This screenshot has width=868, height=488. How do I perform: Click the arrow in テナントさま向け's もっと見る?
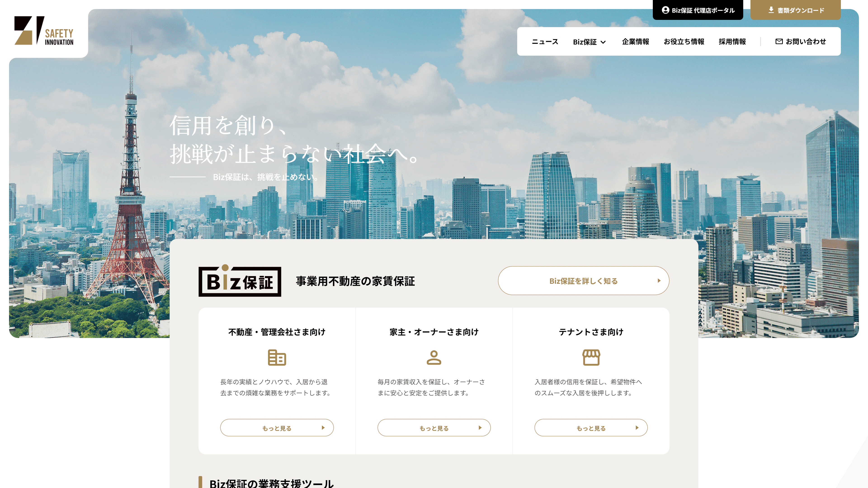637,428
